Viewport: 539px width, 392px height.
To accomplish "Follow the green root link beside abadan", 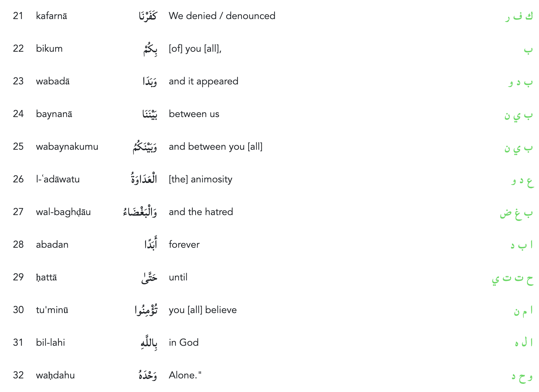I will click(521, 245).
